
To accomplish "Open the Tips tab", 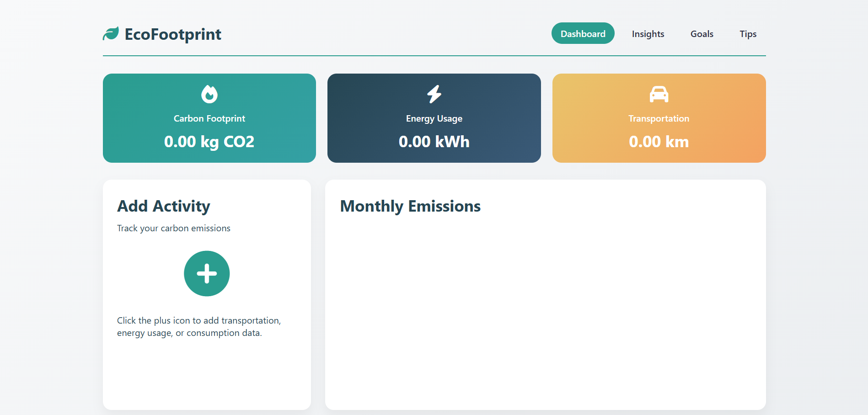I will (x=748, y=34).
